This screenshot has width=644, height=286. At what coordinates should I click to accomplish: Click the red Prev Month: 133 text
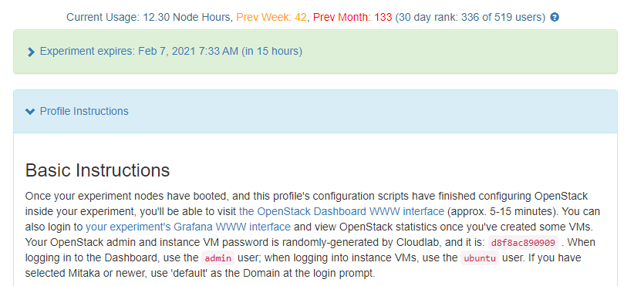pyautogui.click(x=352, y=17)
